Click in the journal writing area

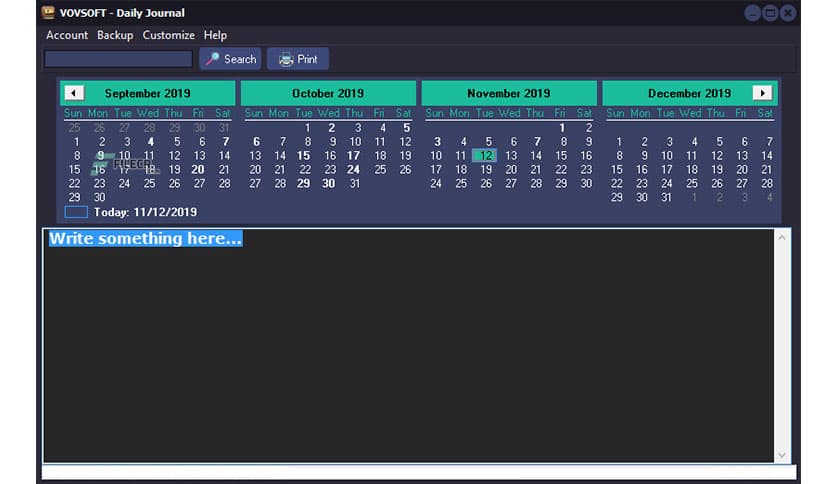pos(409,345)
